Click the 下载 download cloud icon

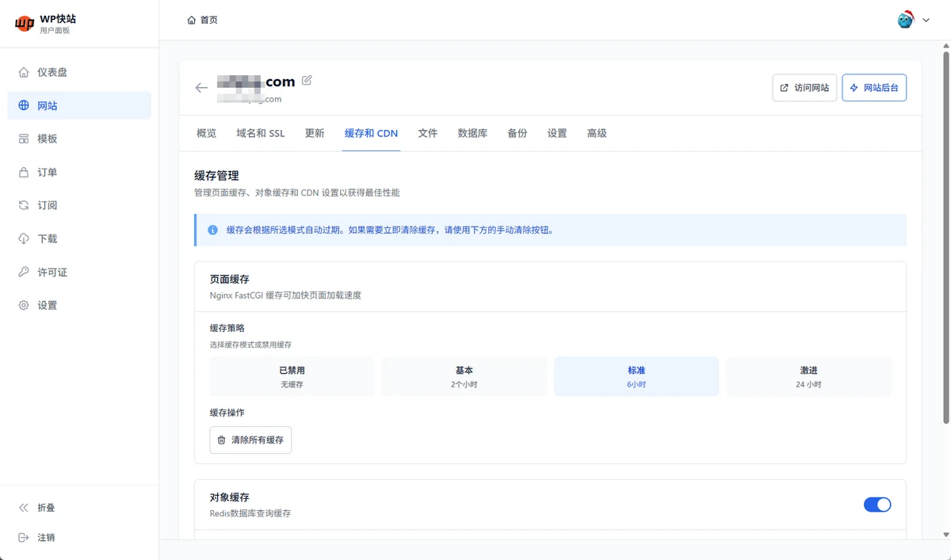(24, 238)
